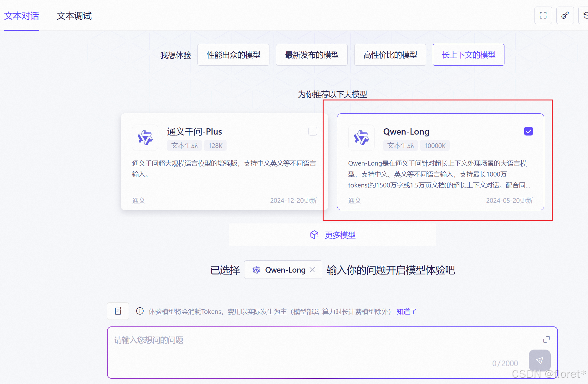Click the 我想体验 label
This screenshot has height=384, width=588.
pos(176,55)
